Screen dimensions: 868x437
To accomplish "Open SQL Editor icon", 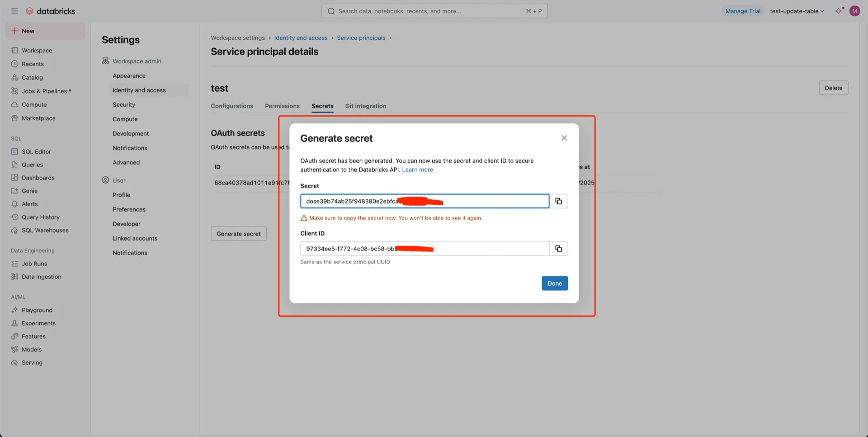I will click(x=14, y=151).
